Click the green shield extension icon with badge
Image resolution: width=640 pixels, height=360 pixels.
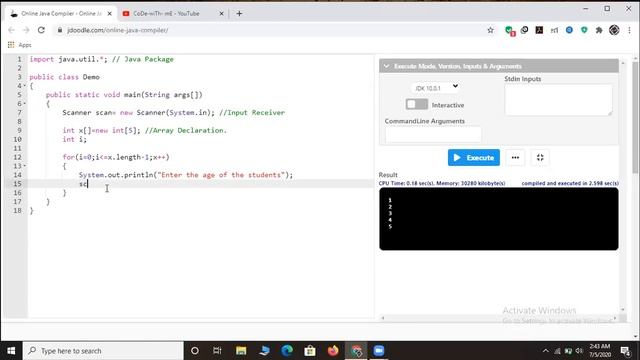(509, 31)
